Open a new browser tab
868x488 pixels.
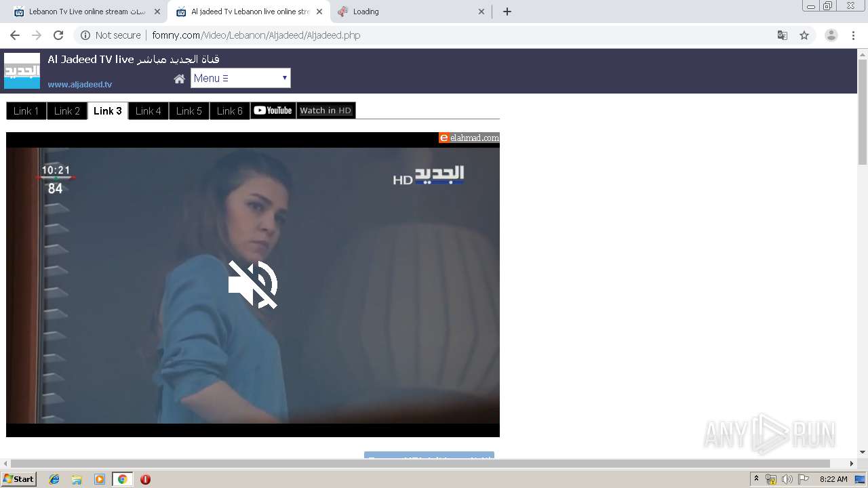tap(507, 12)
